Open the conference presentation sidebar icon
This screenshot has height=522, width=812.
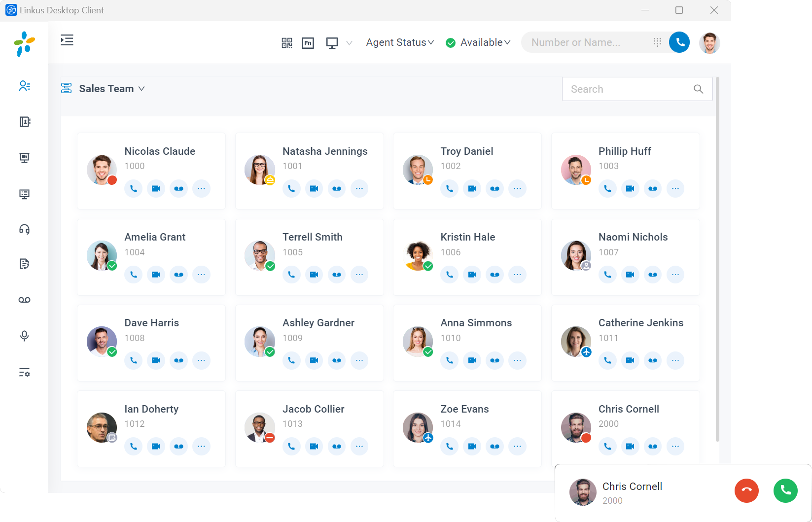point(24,158)
